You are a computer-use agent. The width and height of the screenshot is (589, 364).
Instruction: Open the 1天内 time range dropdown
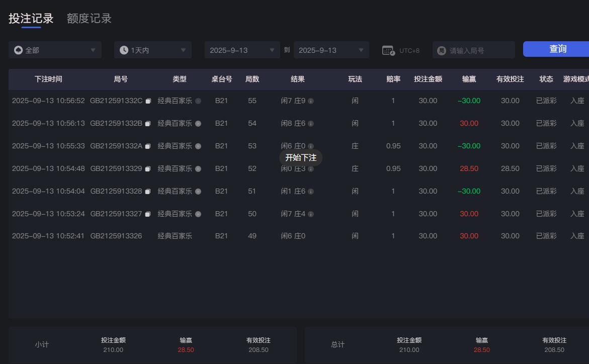pos(152,50)
